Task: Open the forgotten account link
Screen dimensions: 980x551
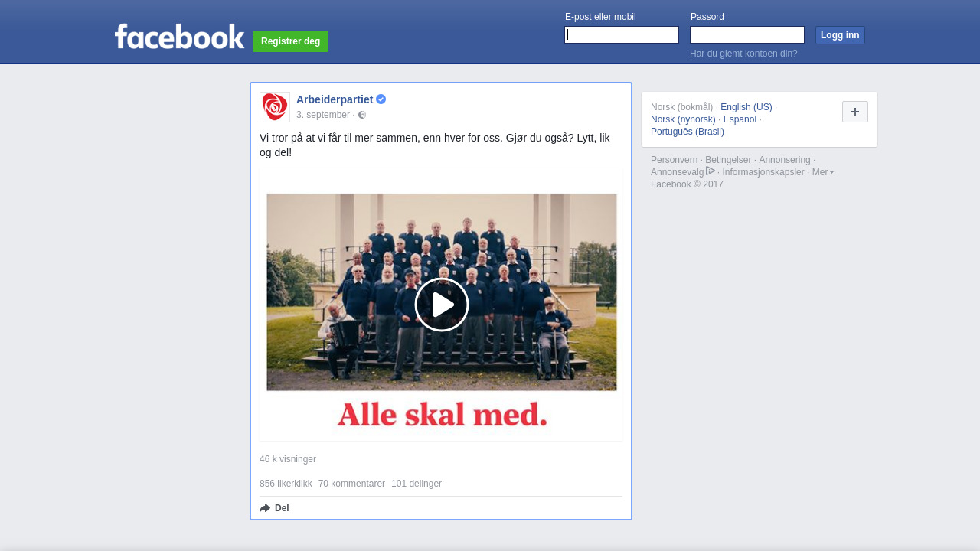Action: click(743, 54)
